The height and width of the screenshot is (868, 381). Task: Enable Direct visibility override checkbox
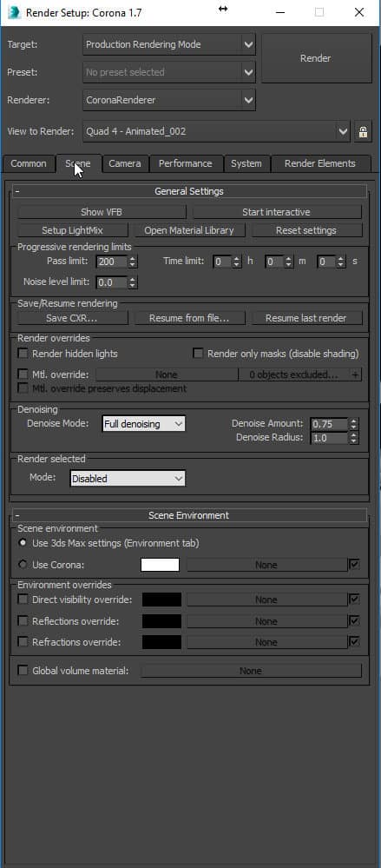point(23,600)
